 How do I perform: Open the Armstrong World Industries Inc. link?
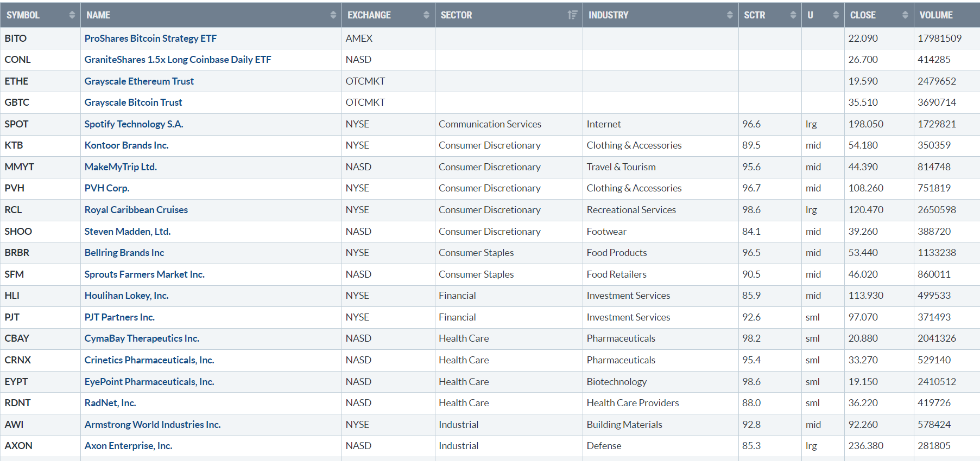[153, 425]
